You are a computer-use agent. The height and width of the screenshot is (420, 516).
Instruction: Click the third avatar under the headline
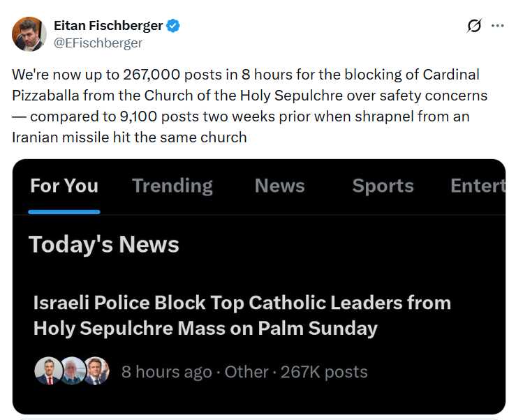coord(96,371)
